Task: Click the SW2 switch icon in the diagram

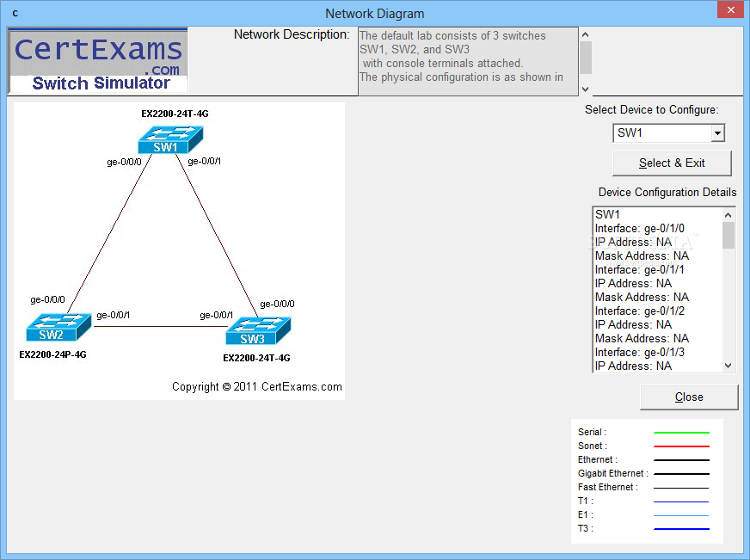Action: (58, 327)
